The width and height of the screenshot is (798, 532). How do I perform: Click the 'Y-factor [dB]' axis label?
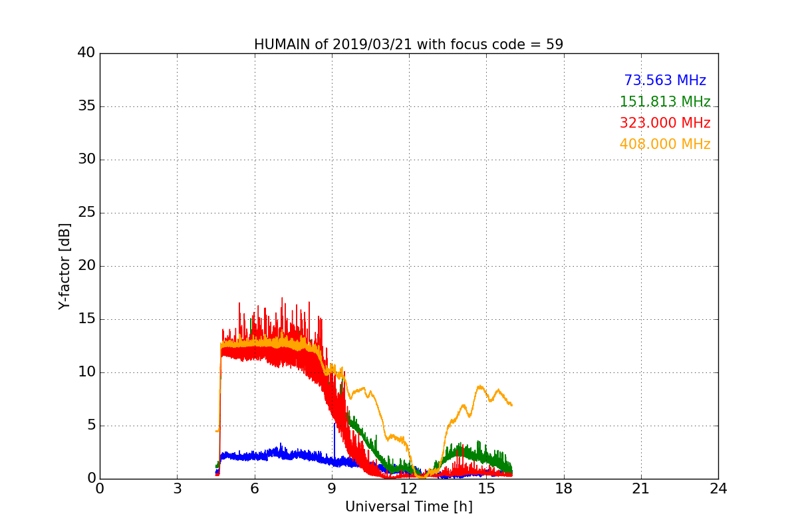64,266
